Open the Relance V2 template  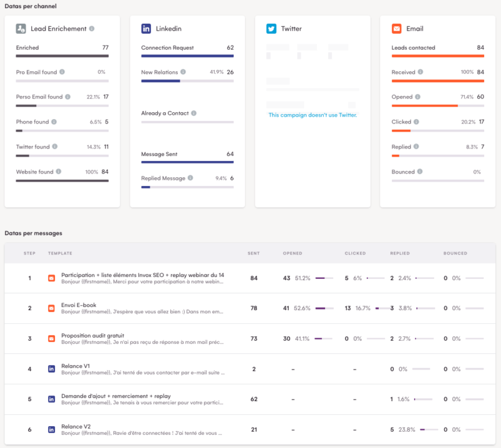coord(76,426)
